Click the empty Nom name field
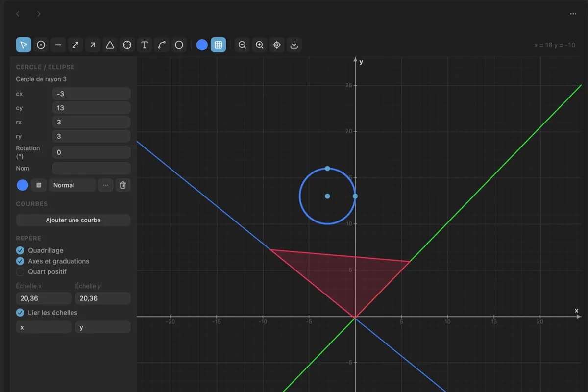 (91, 168)
